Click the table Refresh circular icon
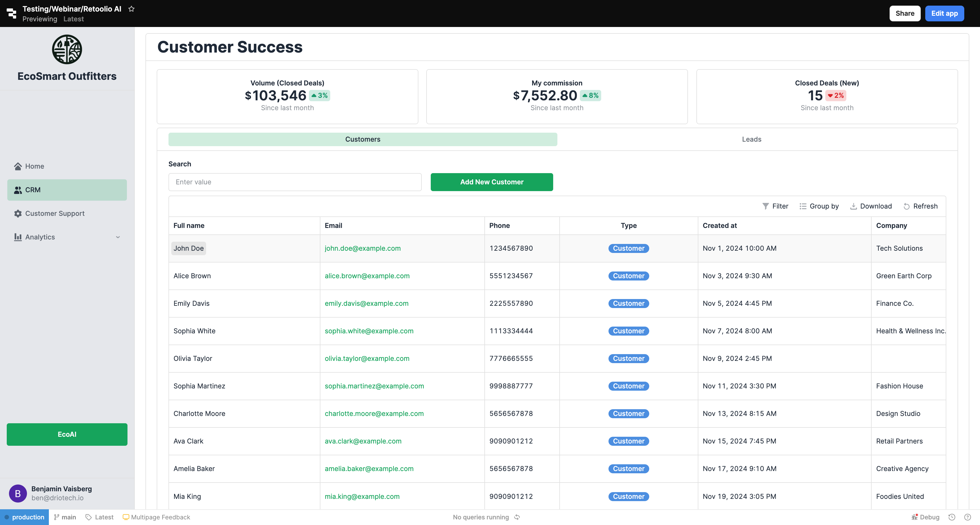Image resolution: width=980 pixels, height=525 pixels. click(x=907, y=206)
